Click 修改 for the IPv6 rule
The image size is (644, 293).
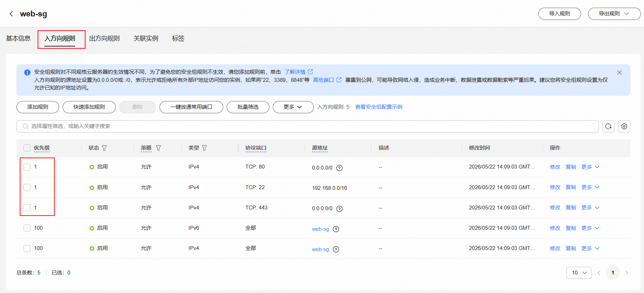click(x=555, y=228)
